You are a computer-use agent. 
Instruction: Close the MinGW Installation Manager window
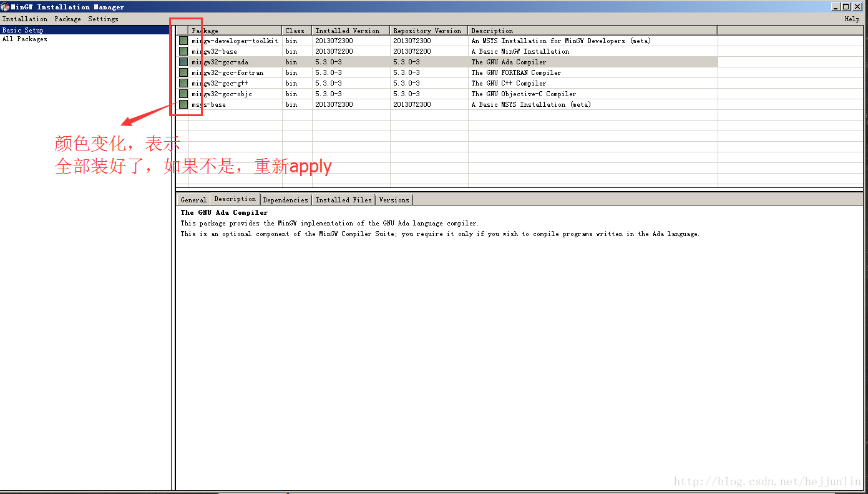point(857,7)
